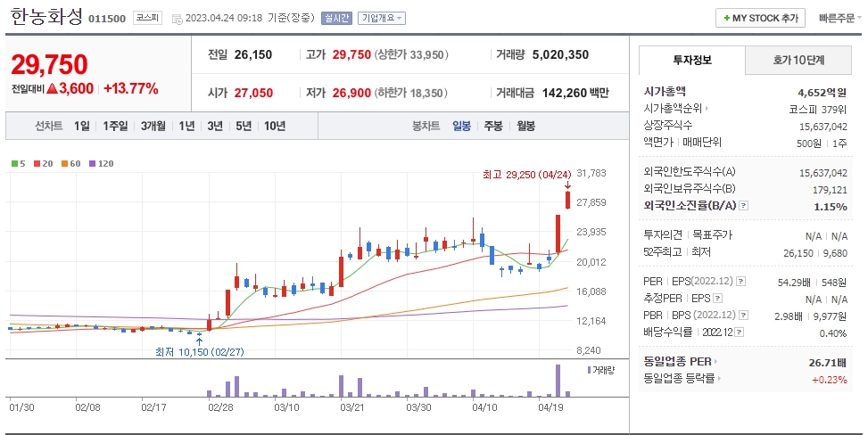Click the +13.77% change rate
868x435 pixels.
tap(130, 88)
